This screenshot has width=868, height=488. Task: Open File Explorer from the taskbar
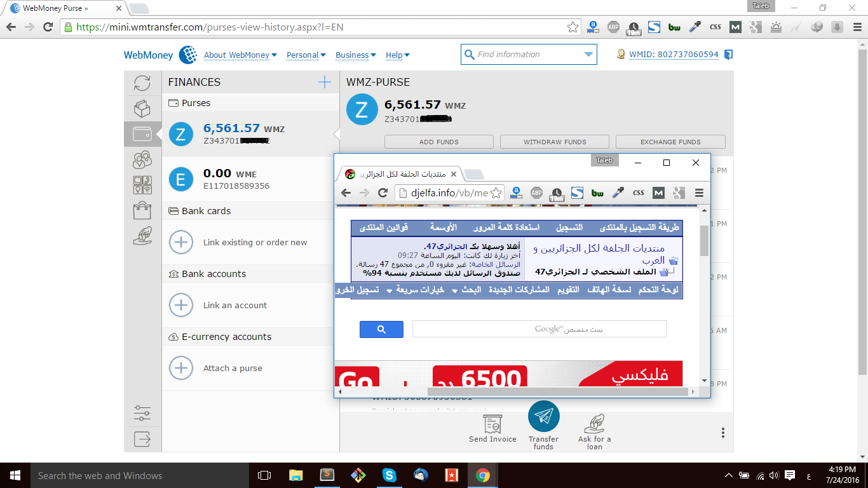point(295,475)
